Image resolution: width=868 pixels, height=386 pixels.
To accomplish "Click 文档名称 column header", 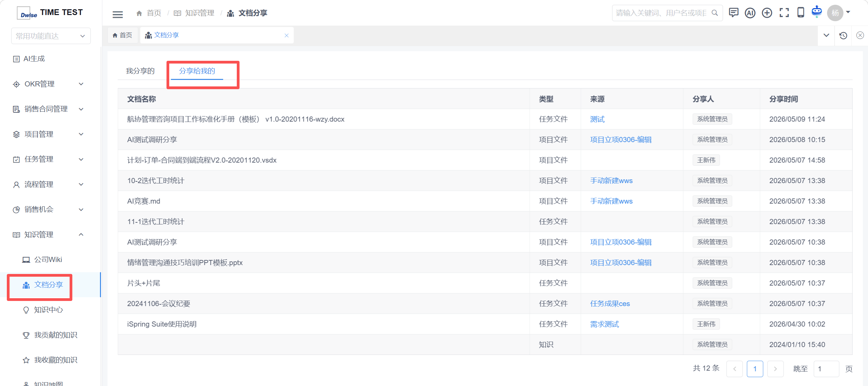I will pos(141,99).
